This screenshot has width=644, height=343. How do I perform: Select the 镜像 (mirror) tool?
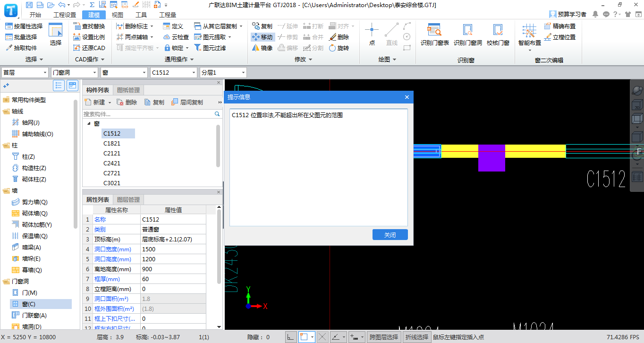(x=262, y=48)
